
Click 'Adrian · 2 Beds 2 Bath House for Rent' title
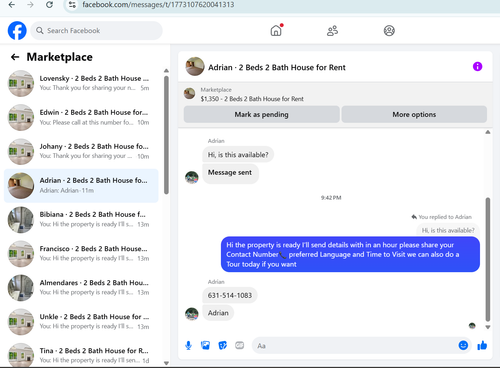tap(277, 67)
